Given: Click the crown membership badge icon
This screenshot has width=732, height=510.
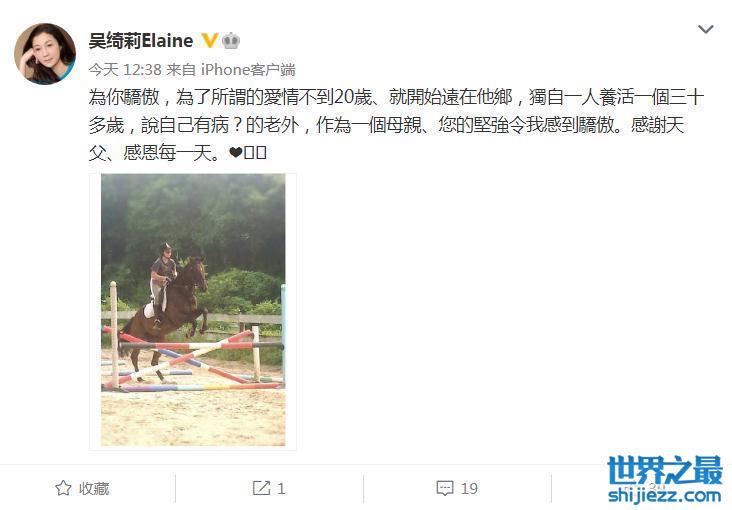Looking at the screenshot, I should coord(231,41).
